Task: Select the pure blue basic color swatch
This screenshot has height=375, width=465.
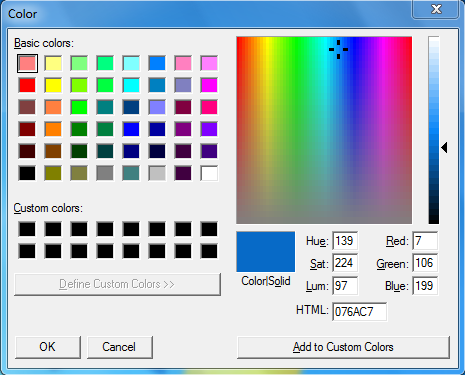Action: point(131,129)
